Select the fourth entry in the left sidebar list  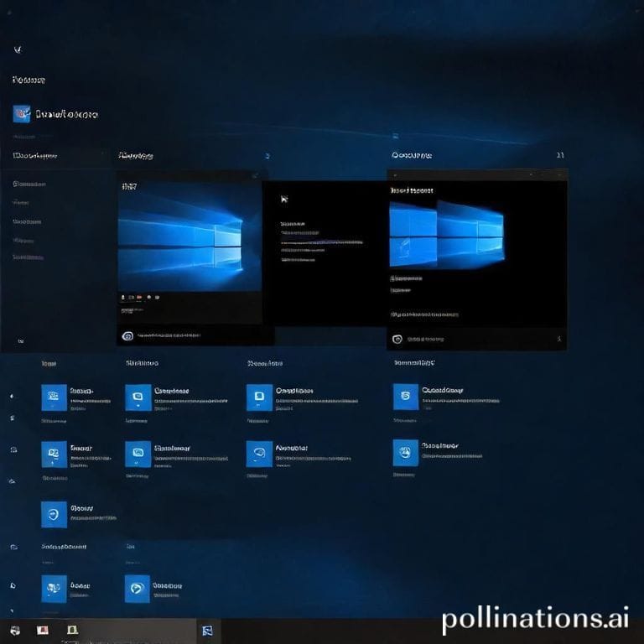point(23,241)
